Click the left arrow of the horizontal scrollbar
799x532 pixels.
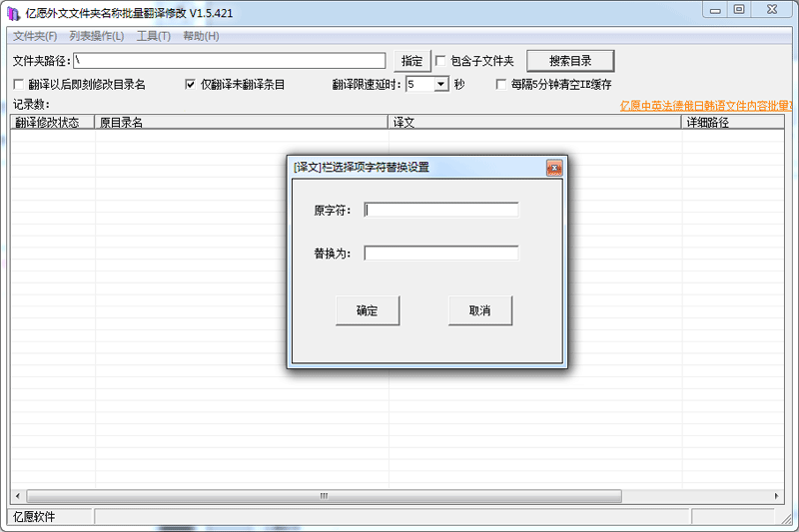(17, 496)
